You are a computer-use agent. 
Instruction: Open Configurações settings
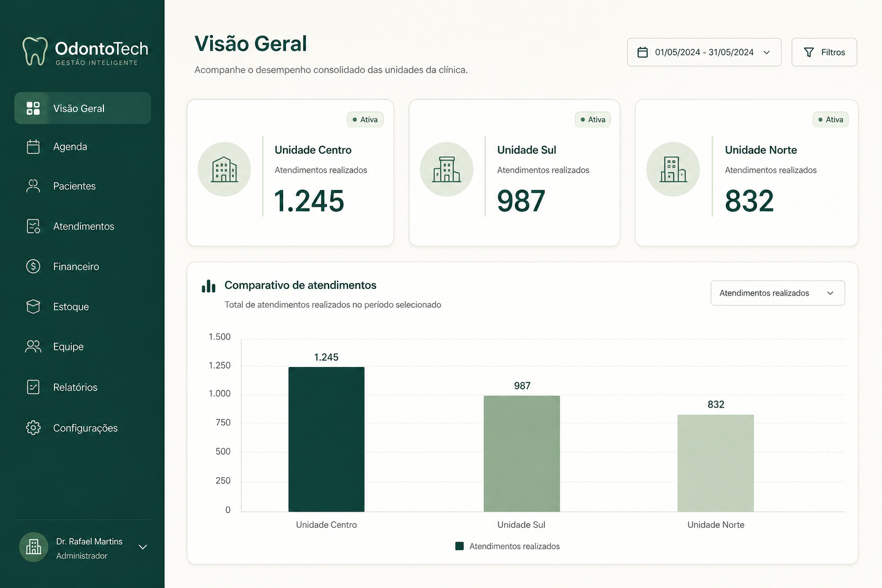coord(83,427)
